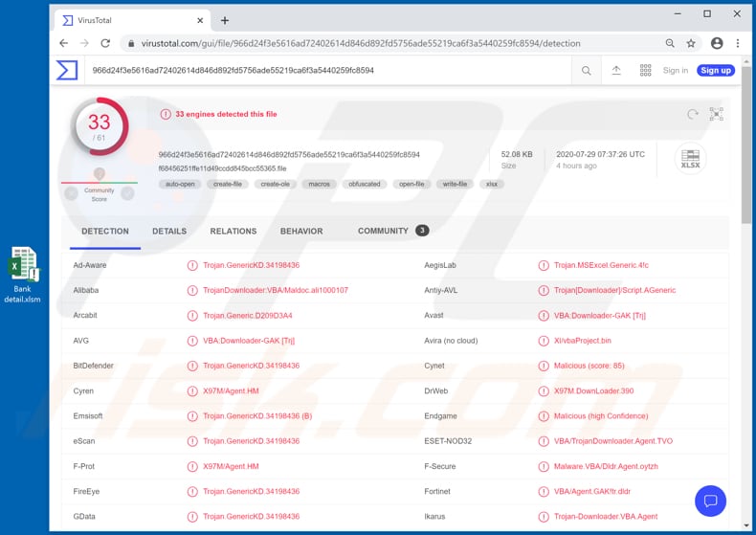Click alert icon beside Ad-Aware detection

192,265
